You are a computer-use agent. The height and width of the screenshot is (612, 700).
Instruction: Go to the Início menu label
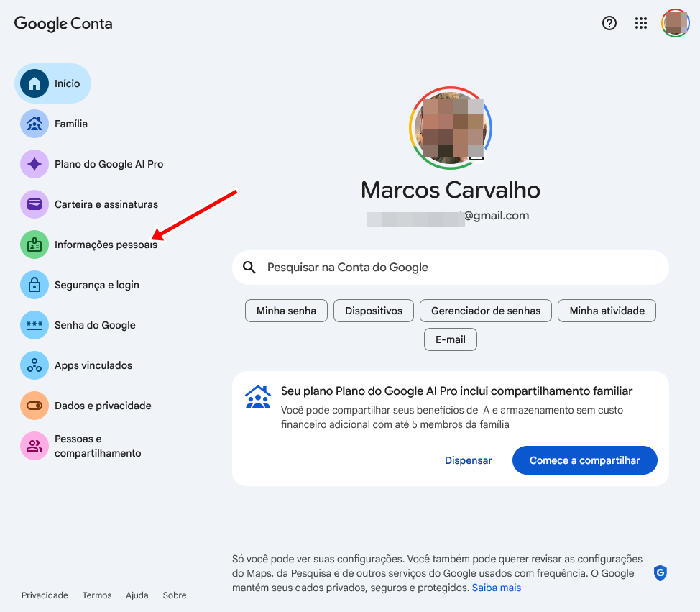point(67,83)
